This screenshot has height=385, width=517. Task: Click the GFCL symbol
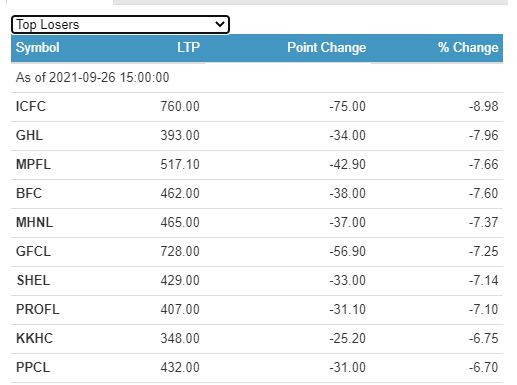pyautogui.click(x=33, y=251)
